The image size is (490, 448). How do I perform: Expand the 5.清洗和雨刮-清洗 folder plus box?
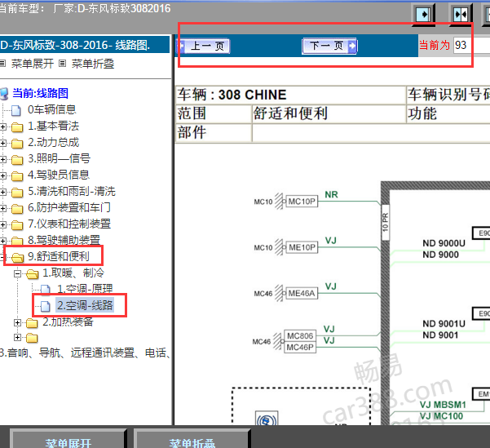coord(2,192)
